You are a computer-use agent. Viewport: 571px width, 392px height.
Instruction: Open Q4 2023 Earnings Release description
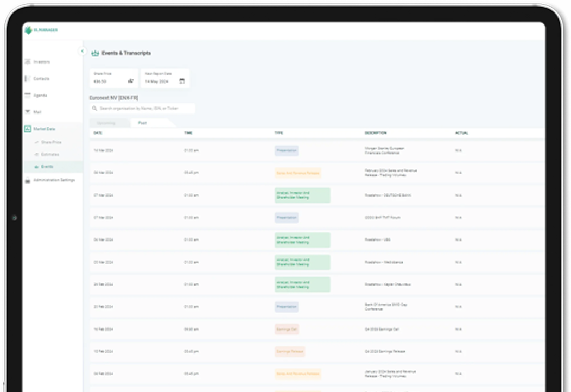tap(385, 352)
